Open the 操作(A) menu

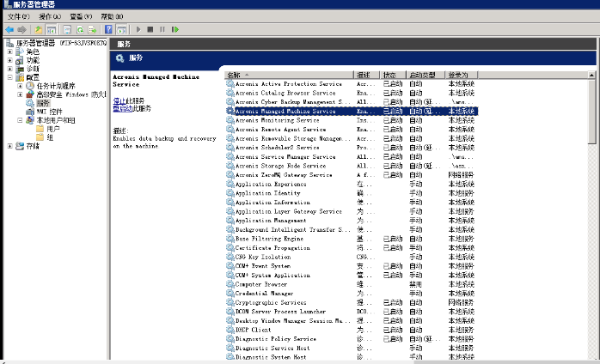pos(50,16)
